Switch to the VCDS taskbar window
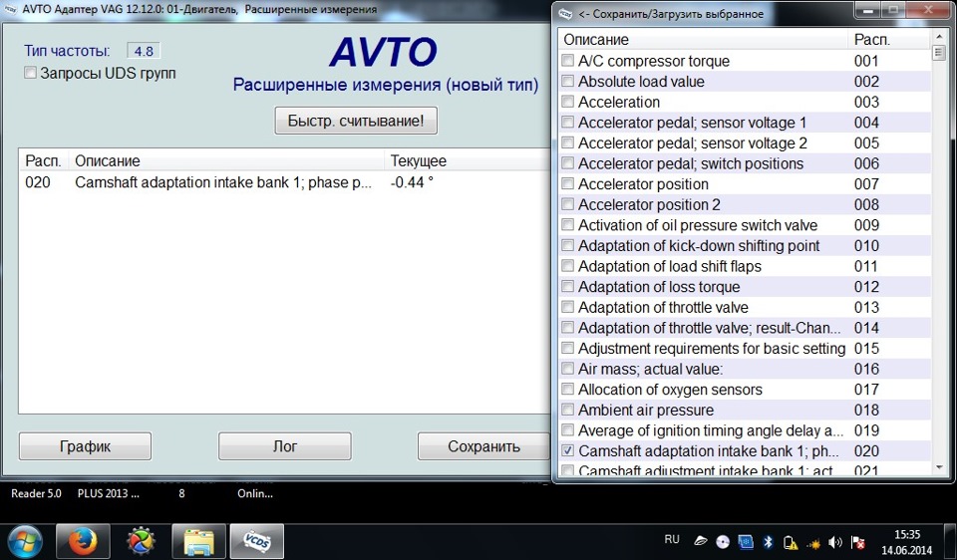Image resolution: width=957 pixels, height=560 pixels. point(256,542)
